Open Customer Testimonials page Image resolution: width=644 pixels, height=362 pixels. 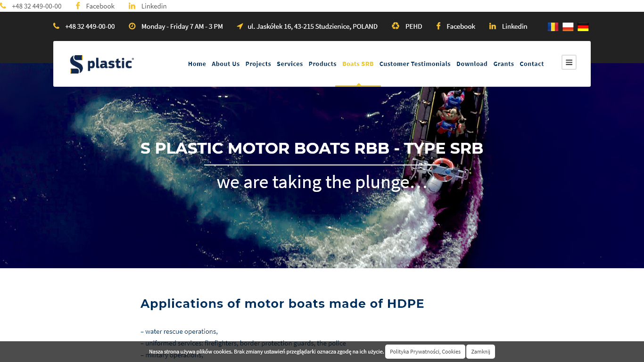pyautogui.click(x=415, y=64)
